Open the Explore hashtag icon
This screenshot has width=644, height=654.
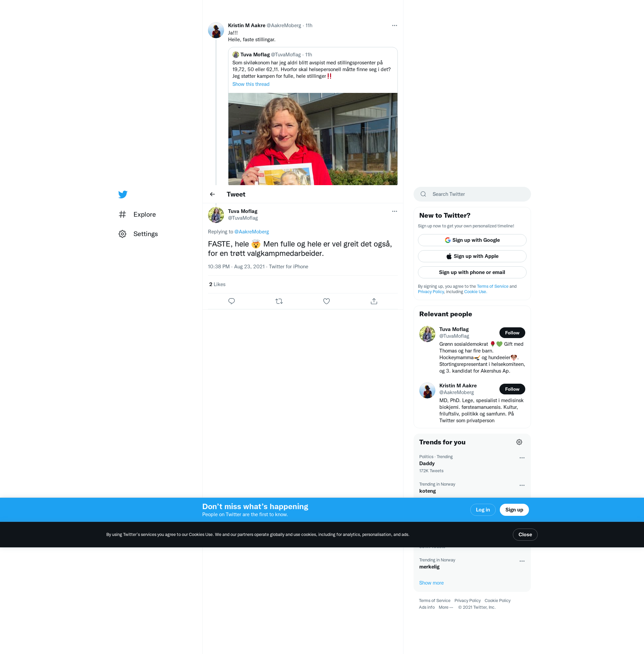(122, 214)
